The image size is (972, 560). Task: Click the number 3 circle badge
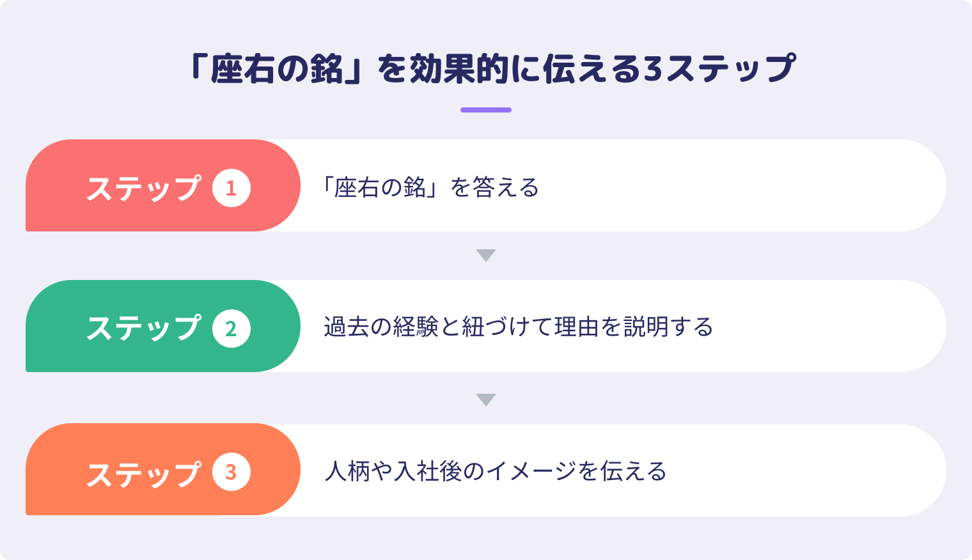231,472
